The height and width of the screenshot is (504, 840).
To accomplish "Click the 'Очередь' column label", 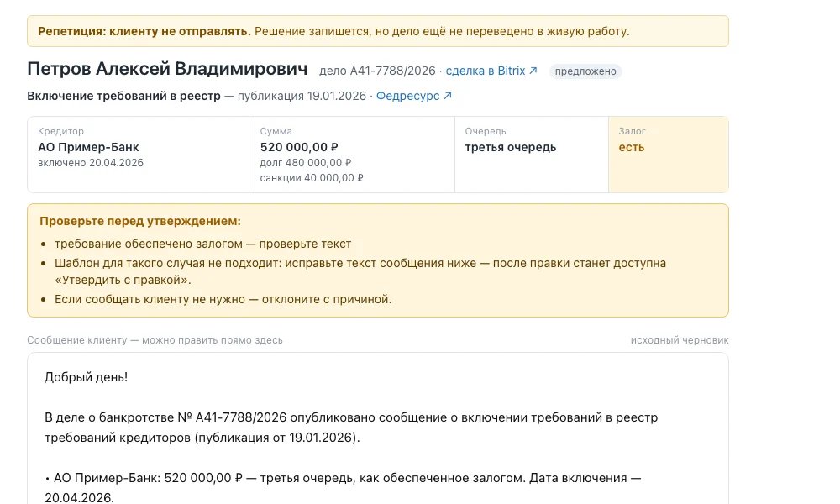I will pos(486,131).
